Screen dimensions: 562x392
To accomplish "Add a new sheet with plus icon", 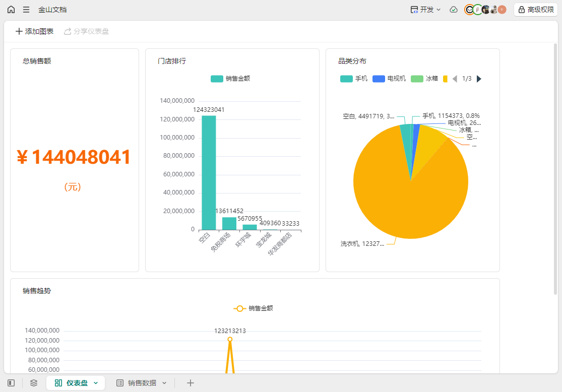I will (x=191, y=383).
